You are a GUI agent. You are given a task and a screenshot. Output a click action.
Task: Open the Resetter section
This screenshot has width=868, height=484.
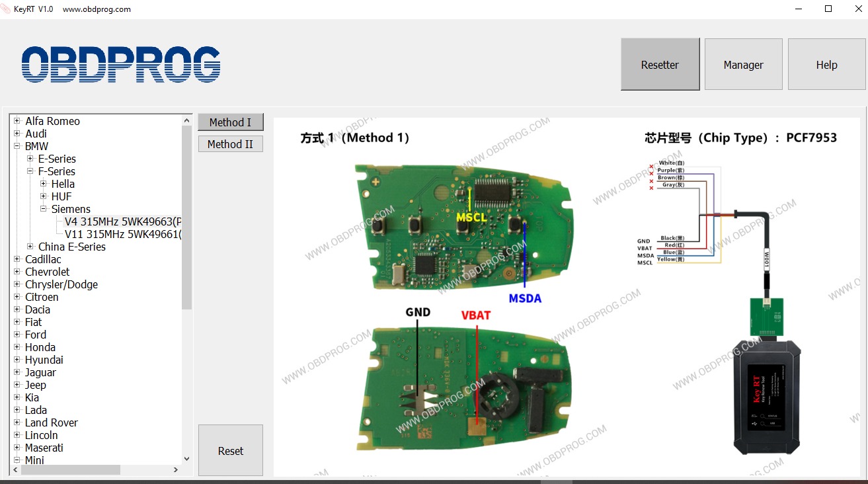(x=660, y=64)
